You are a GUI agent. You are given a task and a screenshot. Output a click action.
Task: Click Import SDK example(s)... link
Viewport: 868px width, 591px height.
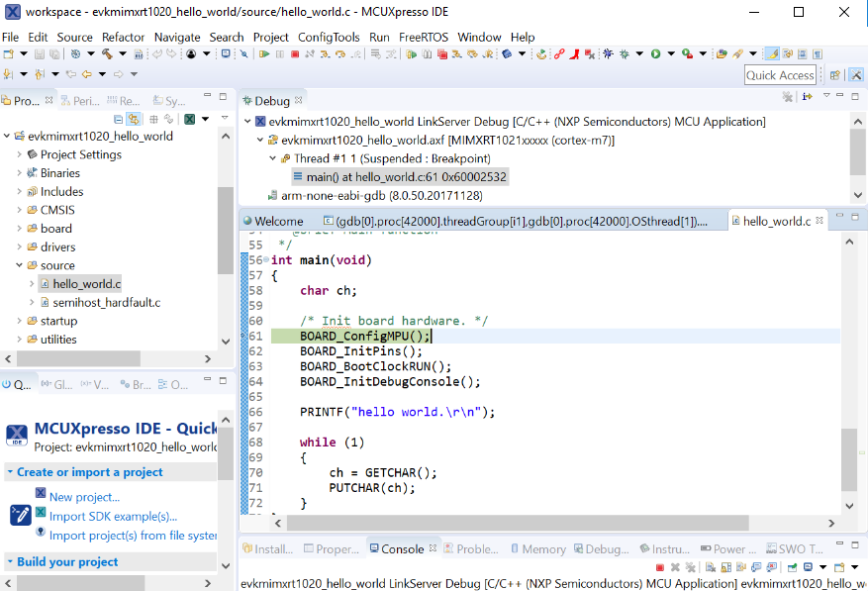point(113,516)
